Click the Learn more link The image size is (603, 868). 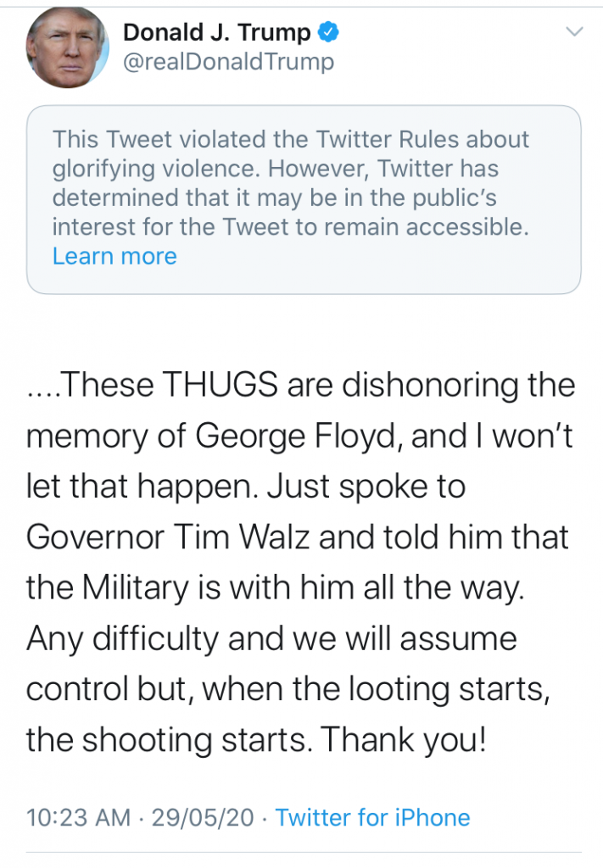point(114,256)
